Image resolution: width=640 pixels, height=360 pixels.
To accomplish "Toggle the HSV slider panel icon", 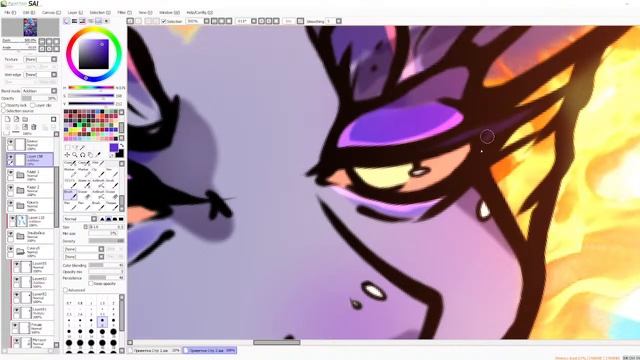I will point(82,21).
